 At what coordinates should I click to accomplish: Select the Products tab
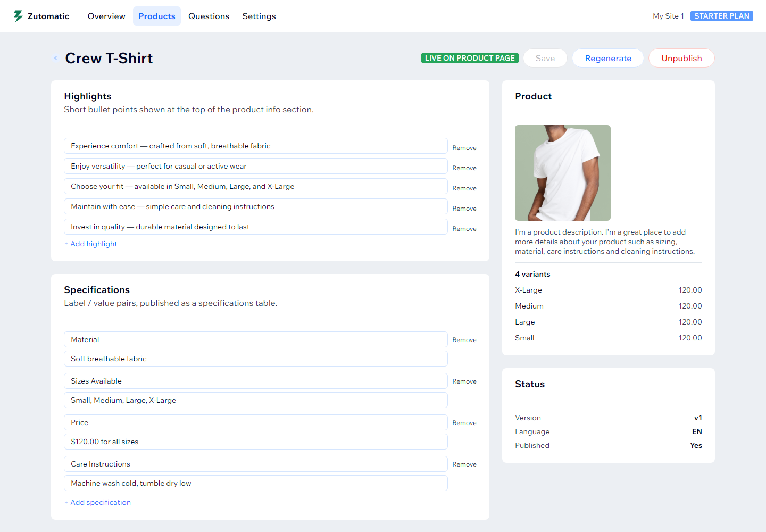tap(157, 16)
